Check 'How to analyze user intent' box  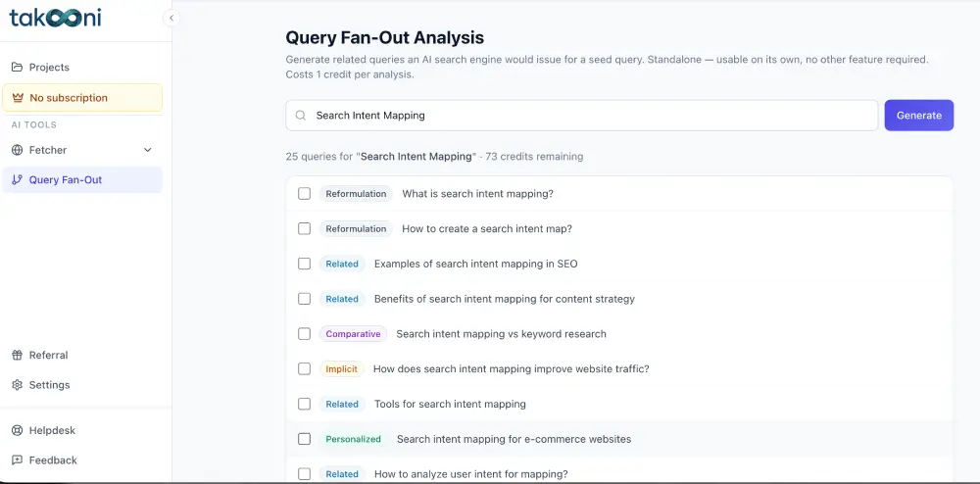click(x=305, y=473)
